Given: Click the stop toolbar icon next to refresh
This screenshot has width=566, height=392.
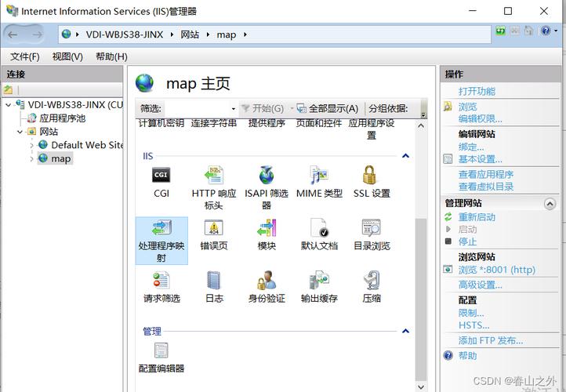Looking at the screenshot, I should (515, 31).
